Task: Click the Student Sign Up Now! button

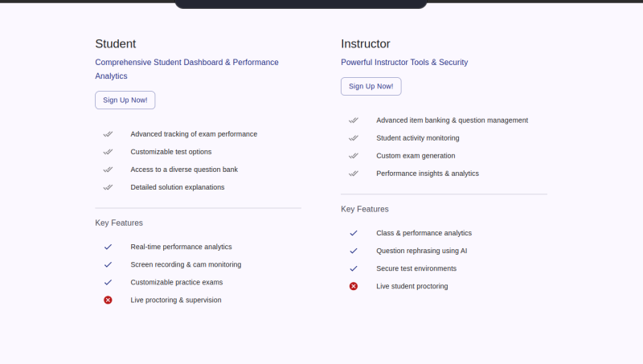Action: [x=125, y=100]
